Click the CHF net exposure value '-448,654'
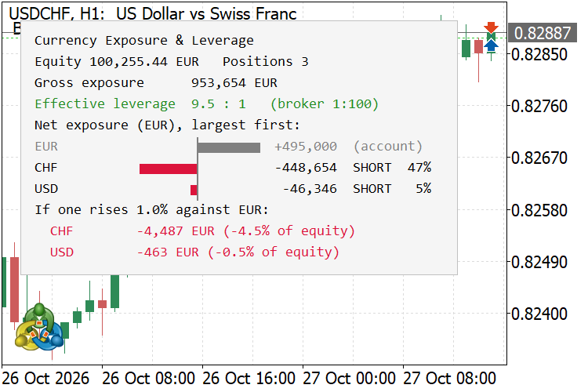The height and width of the screenshot is (392, 588). pos(306,167)
